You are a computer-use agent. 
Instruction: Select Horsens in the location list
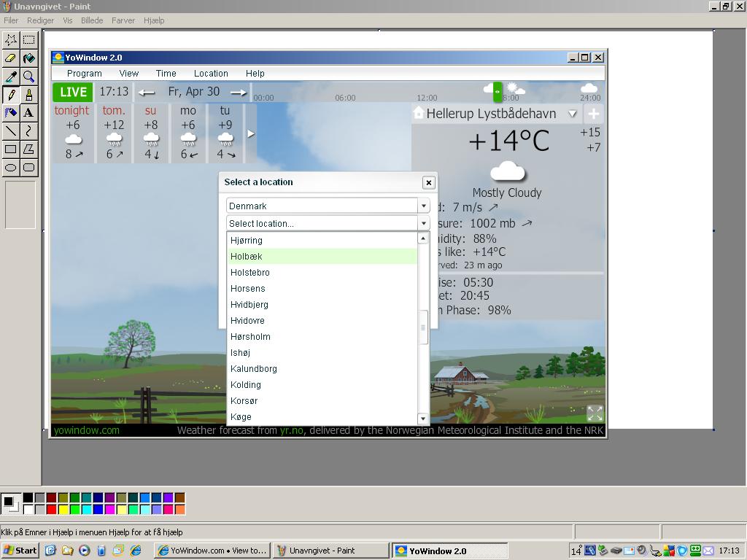322,289
